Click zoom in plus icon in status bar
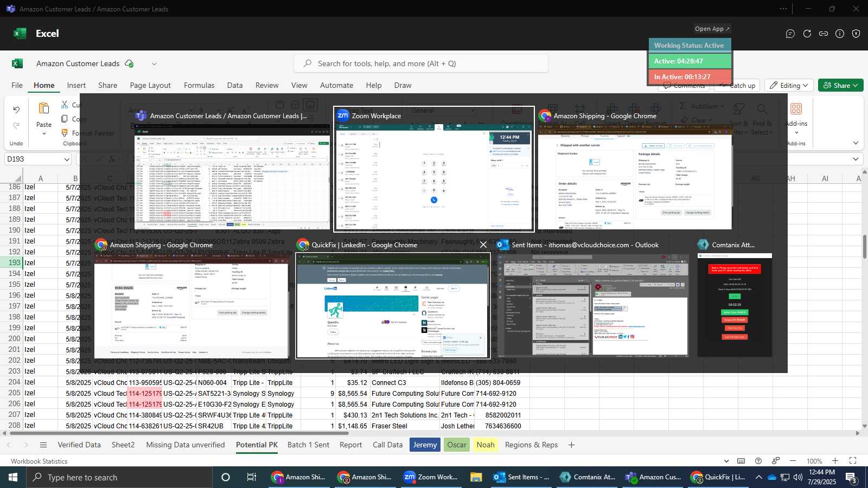 click(835, 461)
